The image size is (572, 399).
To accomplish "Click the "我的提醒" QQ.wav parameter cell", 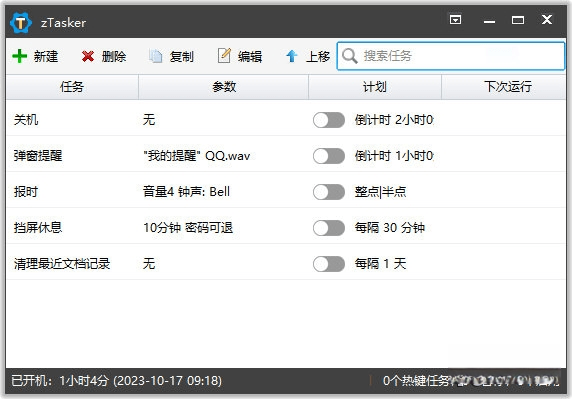I will pyautogui.click(x=197, y=156).
